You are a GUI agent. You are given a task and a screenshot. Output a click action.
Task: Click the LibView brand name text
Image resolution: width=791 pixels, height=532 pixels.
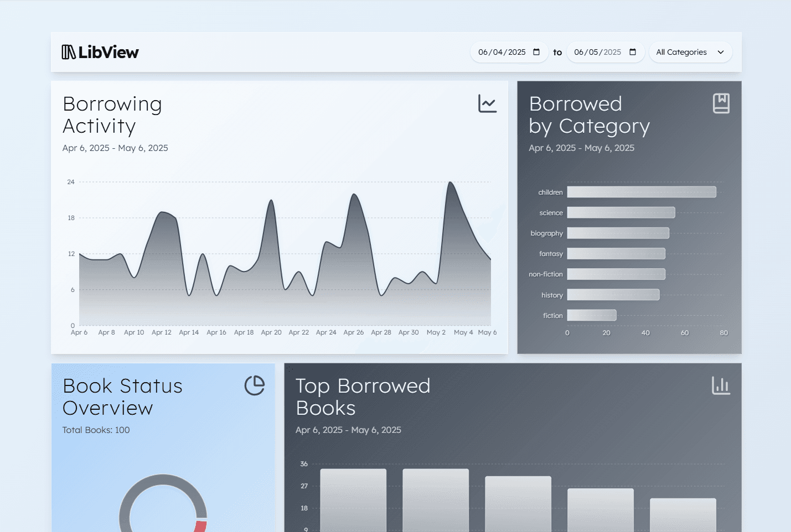(108, 52)
